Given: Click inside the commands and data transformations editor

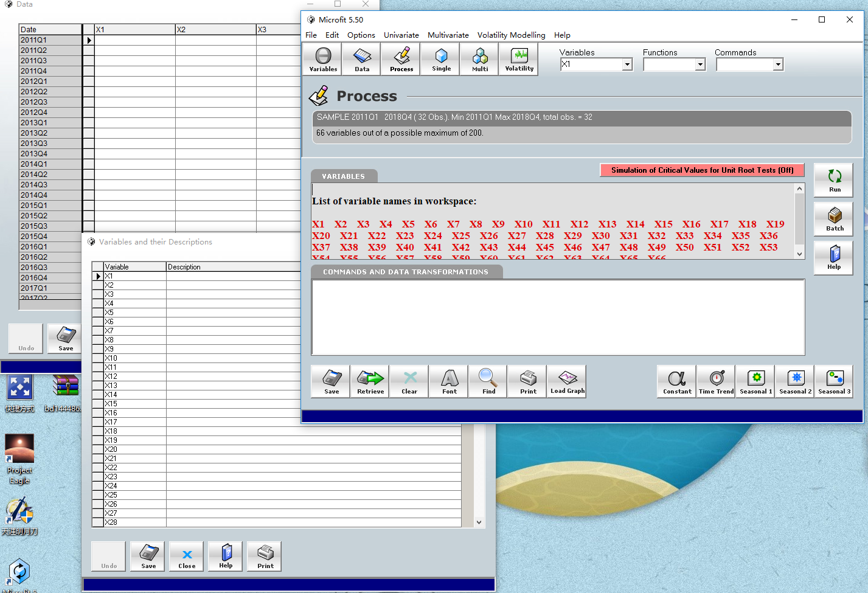Looking at the screenshot, I should 558,317.
